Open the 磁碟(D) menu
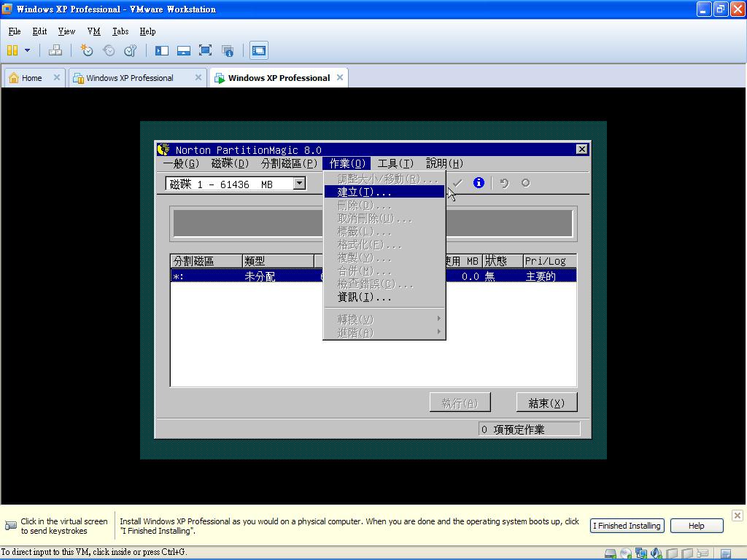 pos(230,163)
